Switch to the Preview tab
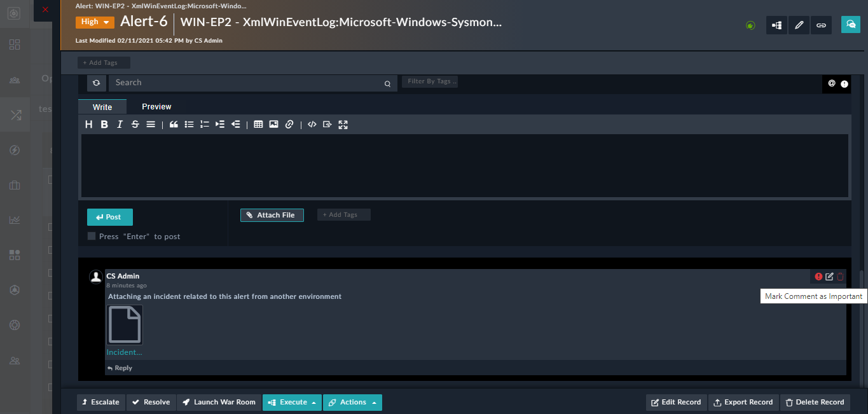Image resolution: width=868 pixels, height=414 pixels. pos(156,106)
